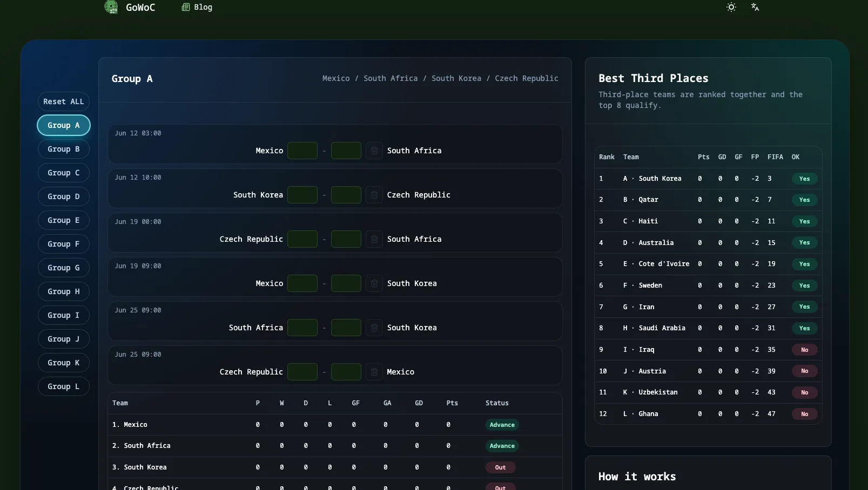
Task: Clear the Mexico vs South Korea score
Action: [374, 283]
